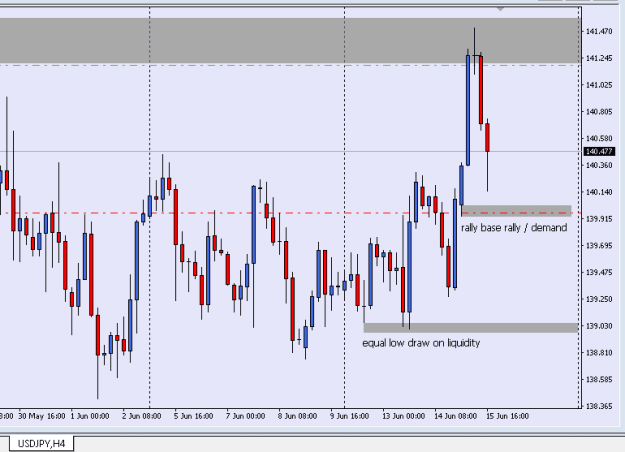Click the '30 May 16:00' time label
This screenshot has width=625, height=452.
(x=42, y=416)
